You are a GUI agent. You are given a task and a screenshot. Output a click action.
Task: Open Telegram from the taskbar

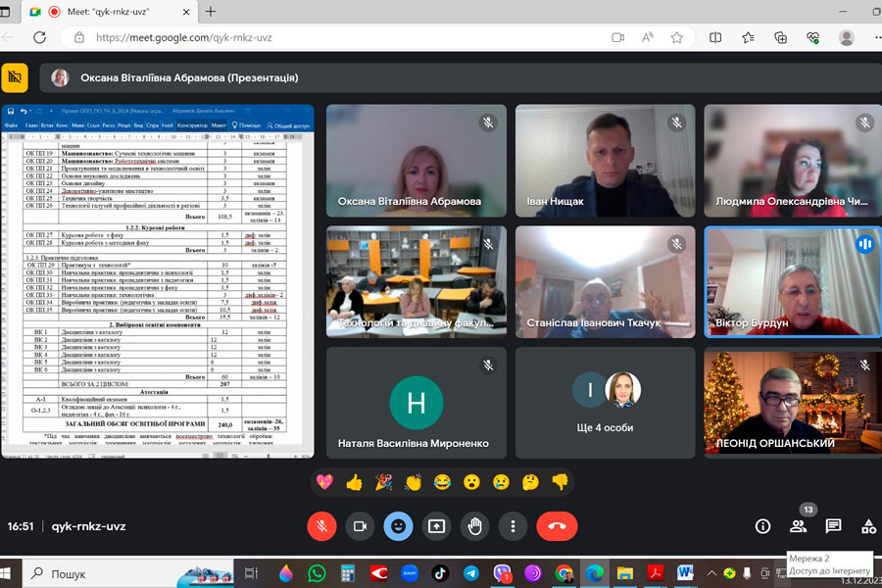470,574
